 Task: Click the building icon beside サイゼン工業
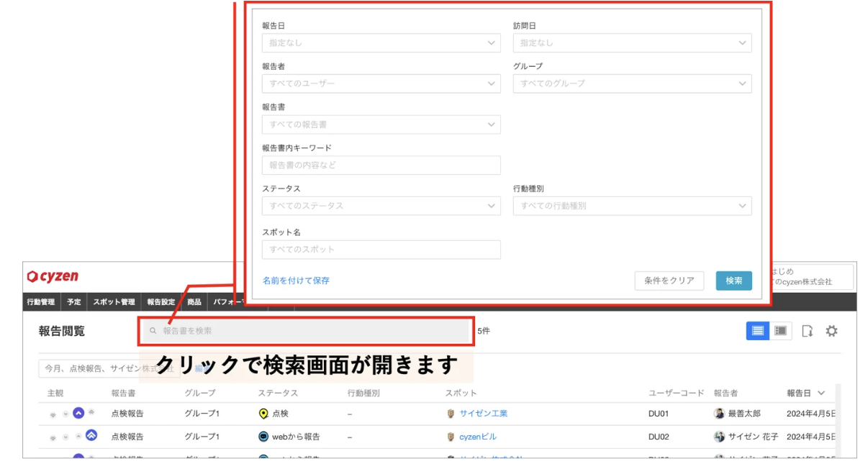[451, 414]
